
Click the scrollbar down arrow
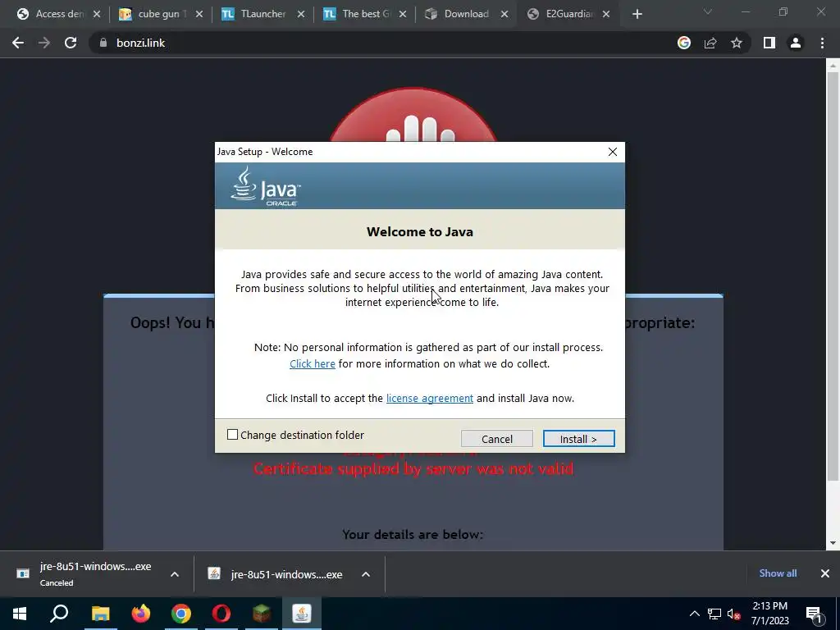click(x=833, y=543)
